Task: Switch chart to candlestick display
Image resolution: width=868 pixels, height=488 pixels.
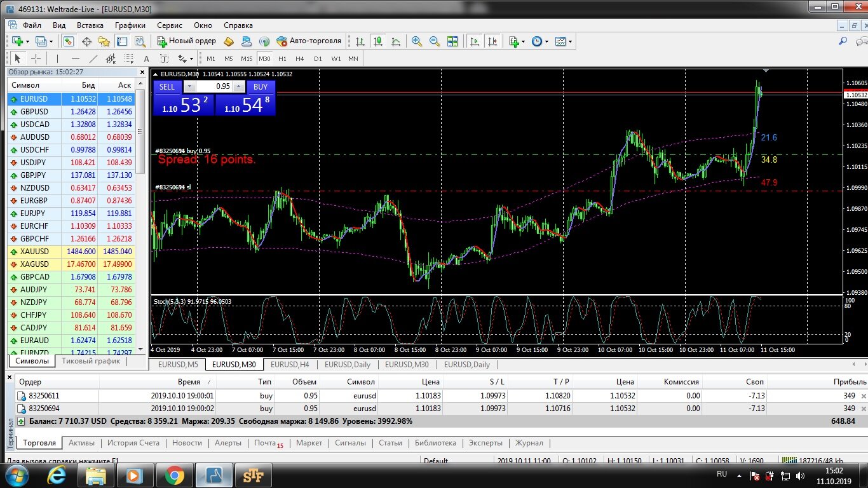Action: (x=379, y=41)
